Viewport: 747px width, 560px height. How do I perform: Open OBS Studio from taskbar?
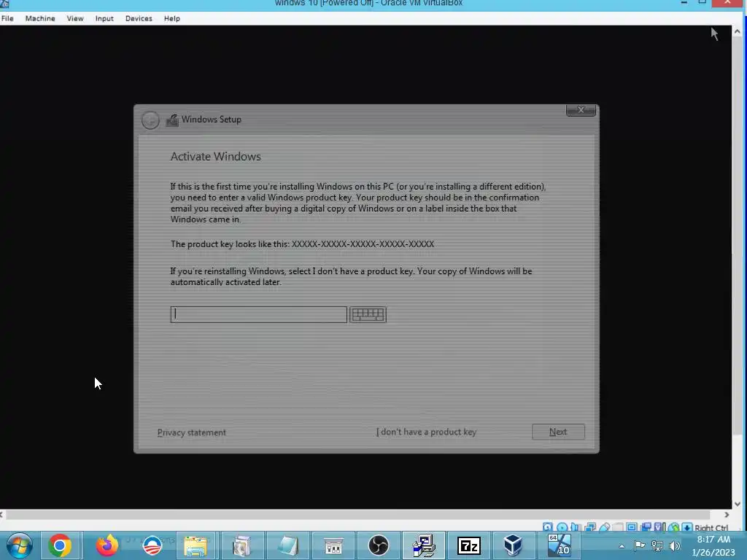point(379,545)
